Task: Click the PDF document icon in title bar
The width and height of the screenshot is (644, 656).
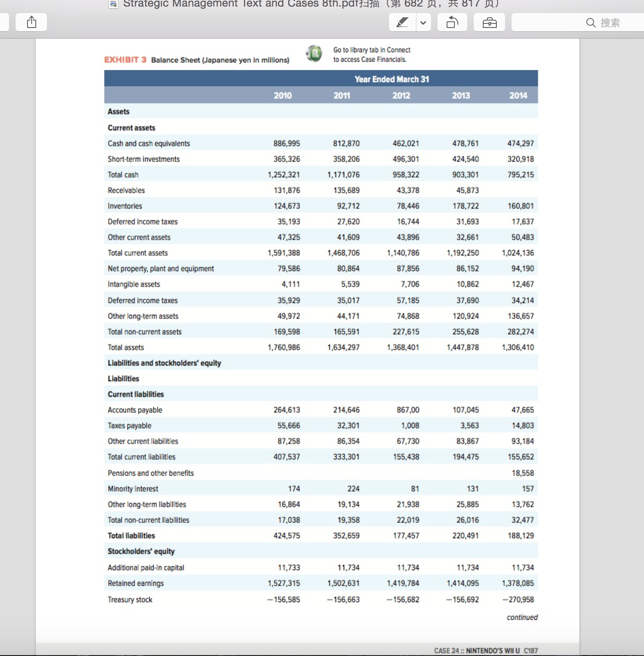Action: [114, 4]
